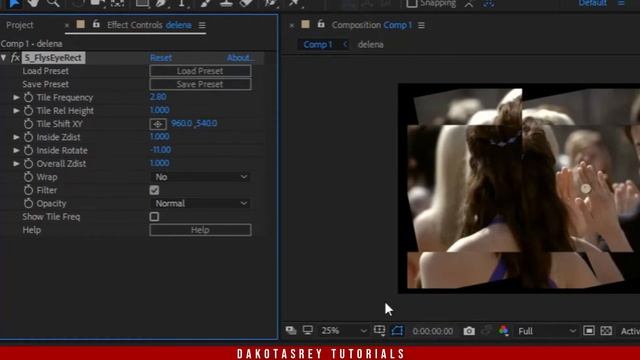The height and width of the screenshot is (360, 640).
Task: Open the Wrap dropdown set to No
Action: [x=200, y=177]
